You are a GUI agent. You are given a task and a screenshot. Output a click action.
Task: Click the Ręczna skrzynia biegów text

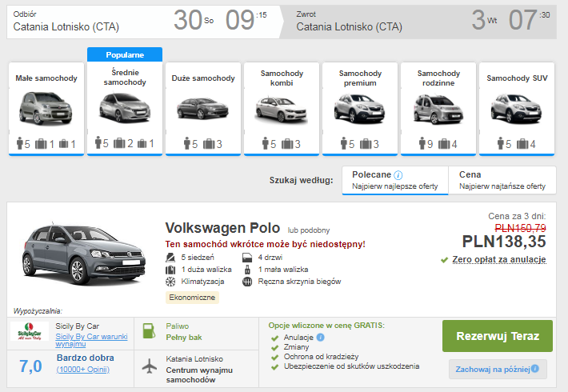click(299, 282)
